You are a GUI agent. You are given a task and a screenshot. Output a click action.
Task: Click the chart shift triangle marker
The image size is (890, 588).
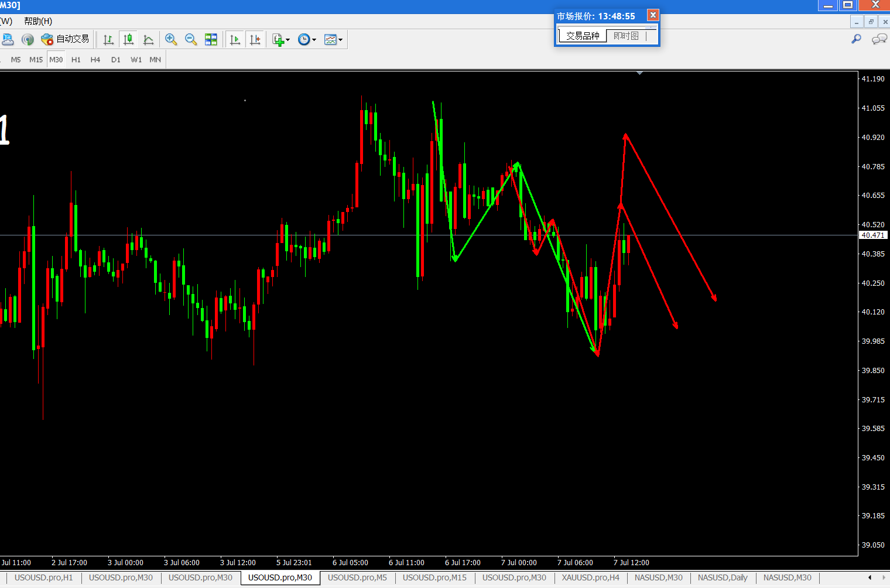point(640,73)
